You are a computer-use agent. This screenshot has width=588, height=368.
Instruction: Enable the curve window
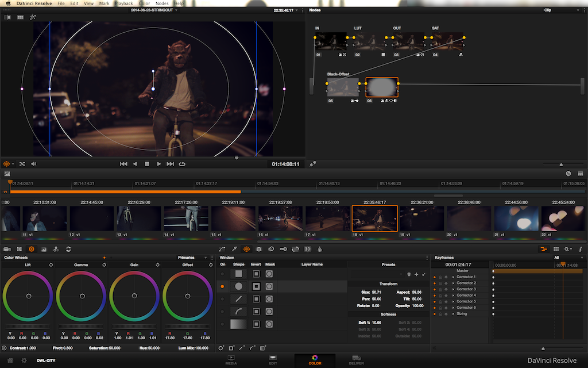[x=222, y=312]
